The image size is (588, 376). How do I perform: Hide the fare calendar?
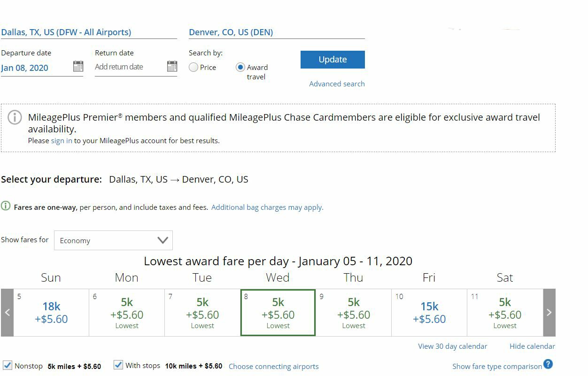(532, 346)
